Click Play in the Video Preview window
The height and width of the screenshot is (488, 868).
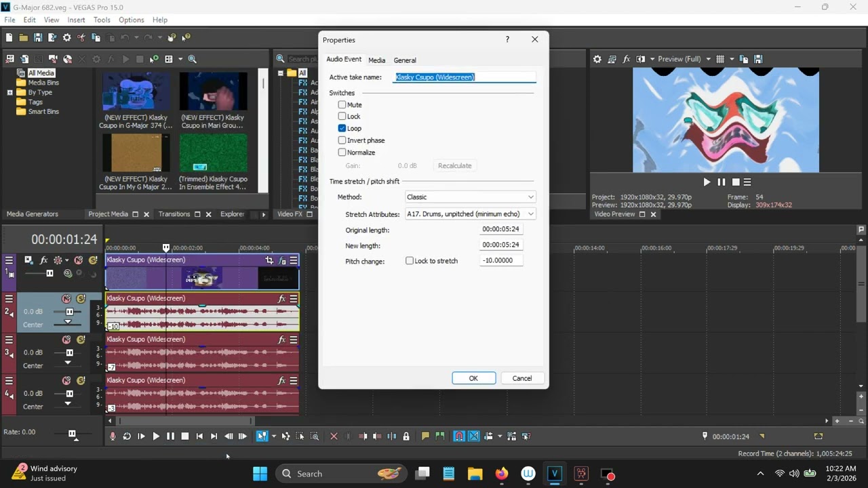[707, 182]
